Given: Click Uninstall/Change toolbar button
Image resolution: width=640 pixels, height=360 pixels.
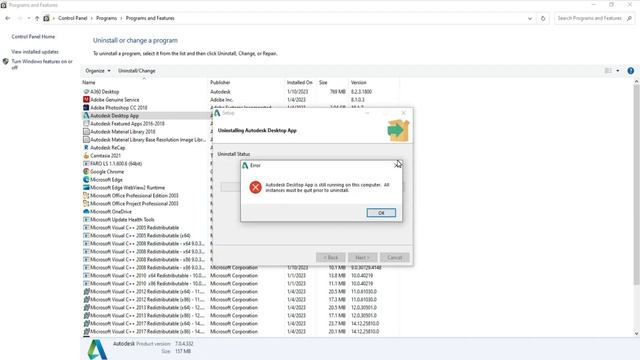Looking at the screenshot, I should [137, 71].
